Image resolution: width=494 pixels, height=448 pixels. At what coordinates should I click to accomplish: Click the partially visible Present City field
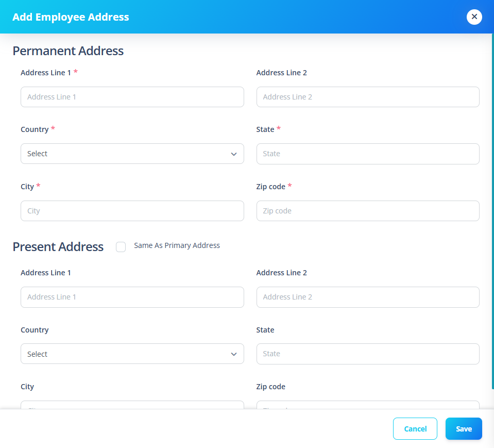[132, 405]
